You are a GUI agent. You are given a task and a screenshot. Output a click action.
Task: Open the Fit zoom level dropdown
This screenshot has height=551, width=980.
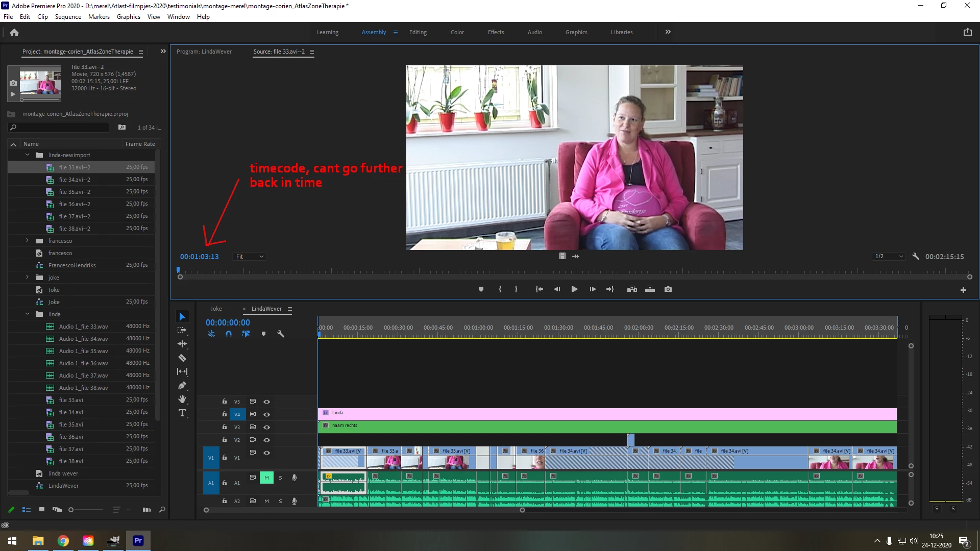250,257
